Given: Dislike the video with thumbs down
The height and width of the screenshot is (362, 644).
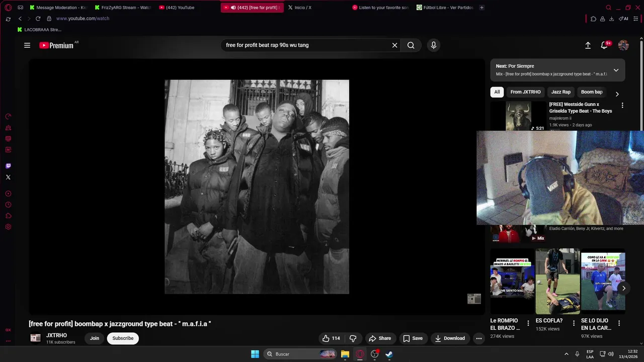Looking at the screenshot, I should coord(353,338).
